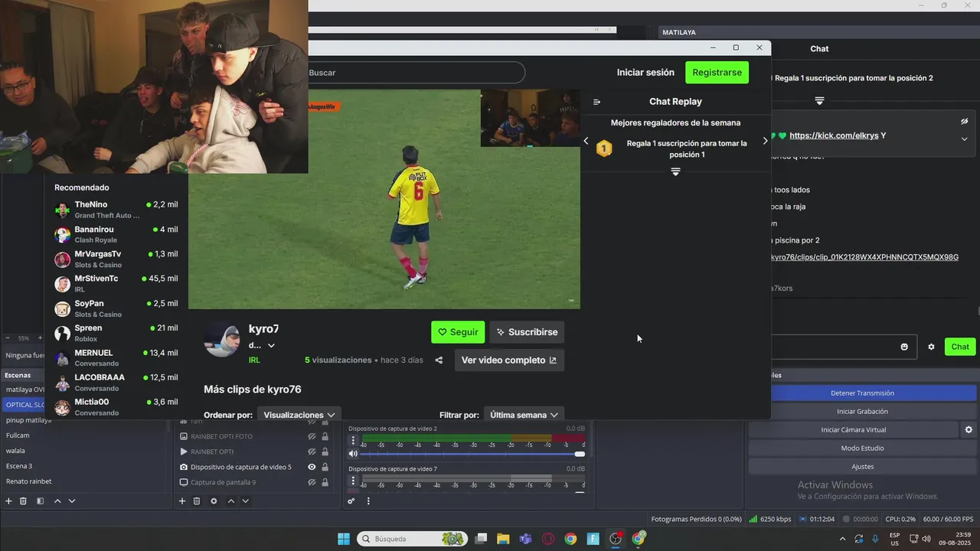980x551 pixels.
Task: Click the soccer clip video player
Action: tap(384, 199)
